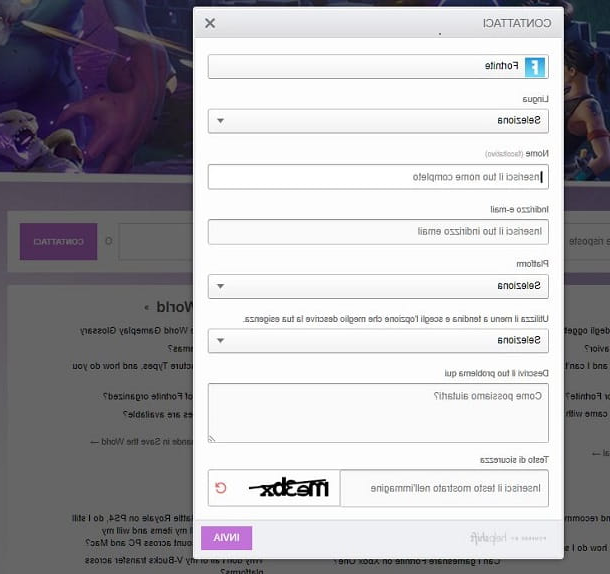The image size is (610, 574).
Task: Open the 'Can I gameshare Fortnite on Xbox One?' link
Action: [x=416, y=562]
